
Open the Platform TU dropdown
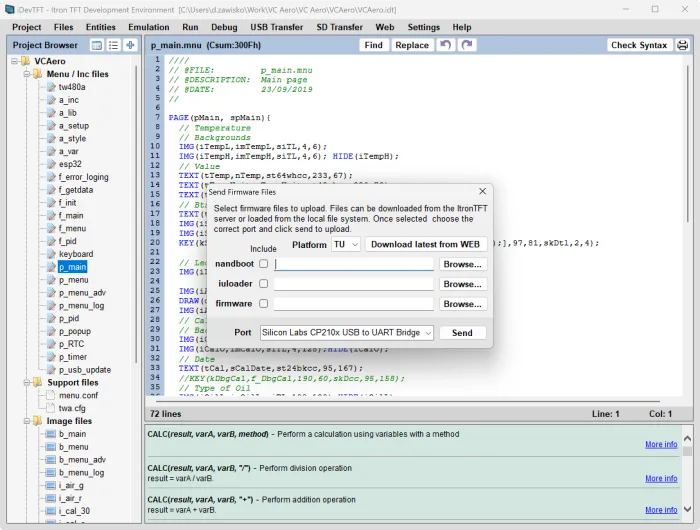[x=346, y=245]
